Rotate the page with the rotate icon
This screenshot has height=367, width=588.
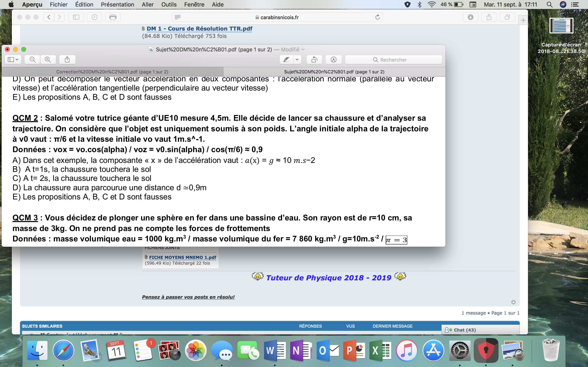[x=314, y=60]
